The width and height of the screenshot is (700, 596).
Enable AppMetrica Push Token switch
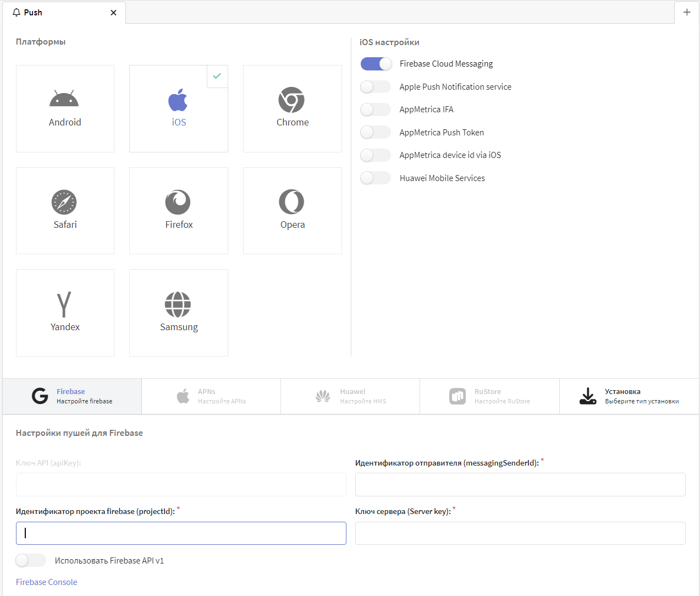pyautogui.click(x=376, y=133)
